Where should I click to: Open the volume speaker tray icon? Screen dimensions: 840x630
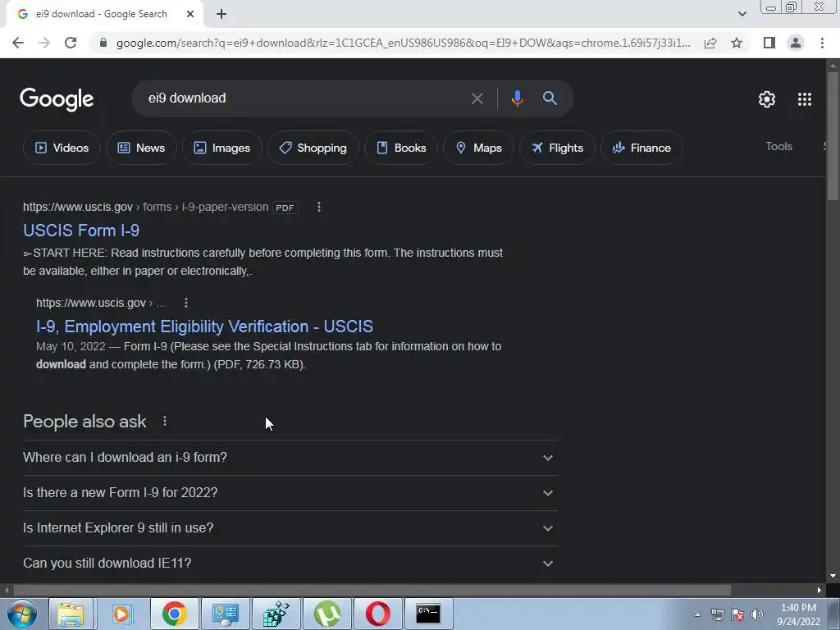[757, 615]
